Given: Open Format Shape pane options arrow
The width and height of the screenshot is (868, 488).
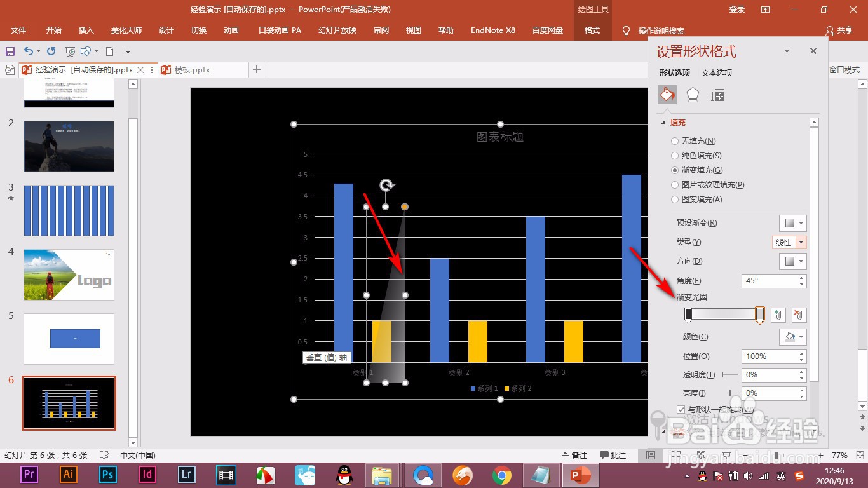Looking at the screenshot, I should pyautogui.click(x=787, y=51).
